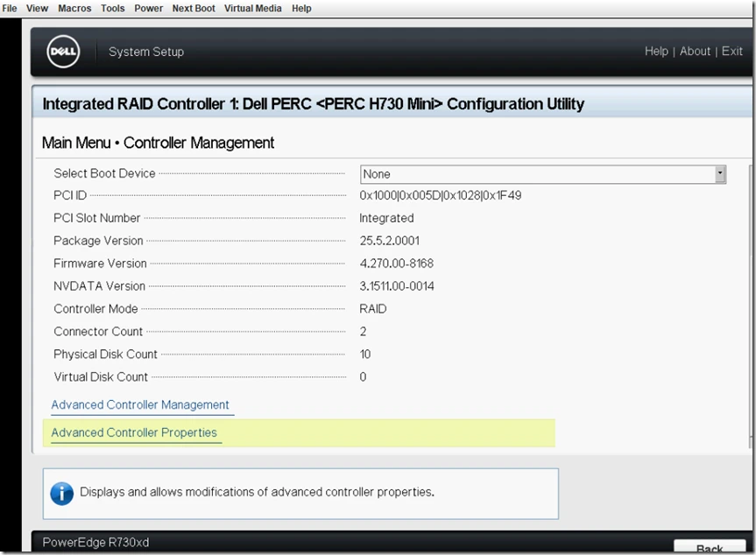Click the About link

695,51
